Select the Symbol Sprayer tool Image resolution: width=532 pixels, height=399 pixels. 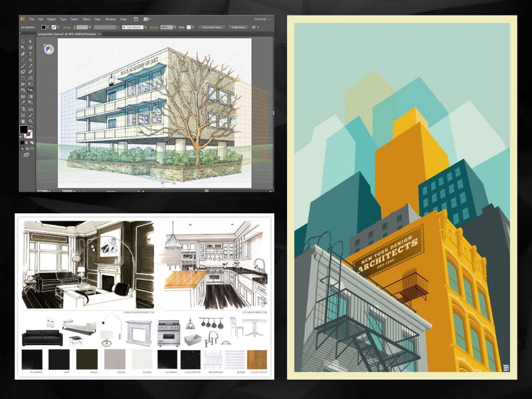[23, 109]
